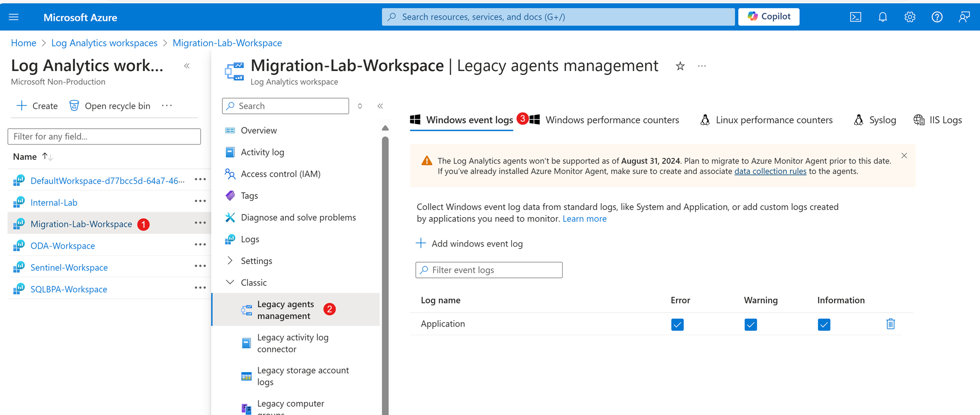Viewport: 980px width, 415px height.
Task: Switch to Windows performance counters tab
Action: click(611, 120)
